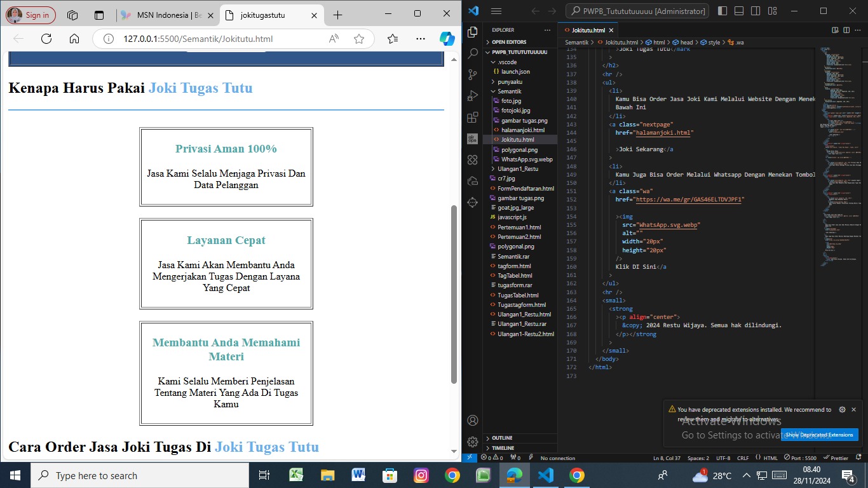Expand the OUTLINE section
This screenshot has width=868, height=488.
pyautogui.click(x=502, y=438)
